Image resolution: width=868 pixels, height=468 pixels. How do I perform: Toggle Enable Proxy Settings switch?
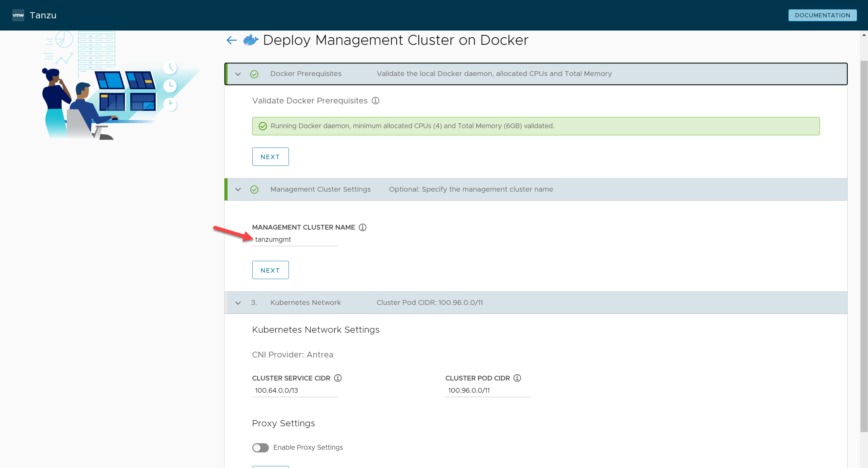point(260,448)
